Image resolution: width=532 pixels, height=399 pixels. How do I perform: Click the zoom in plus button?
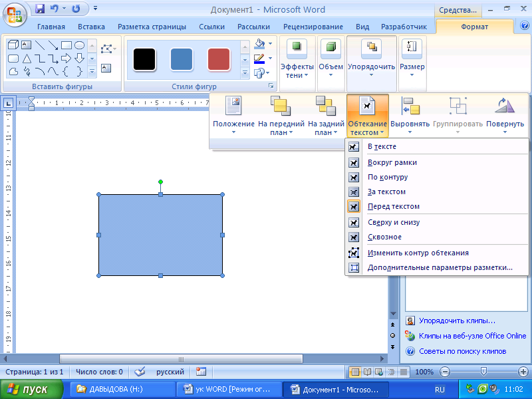point(523,372)
